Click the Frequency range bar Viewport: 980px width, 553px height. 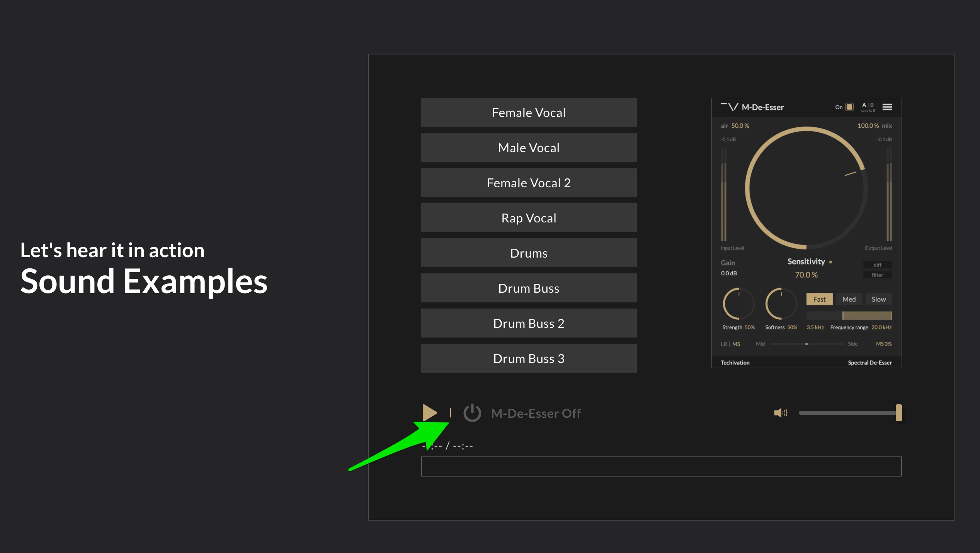[849, 316]
